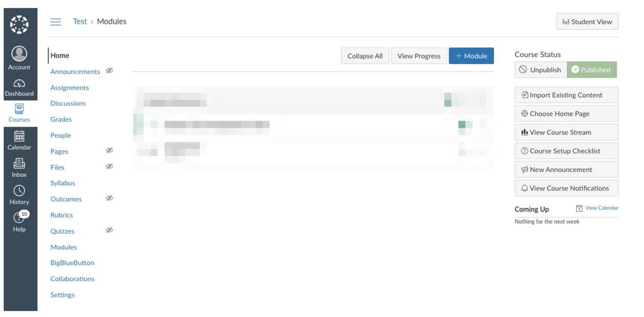Enter Student View mode
Viewport: 644px width, 317px height.
click(587, 21)
